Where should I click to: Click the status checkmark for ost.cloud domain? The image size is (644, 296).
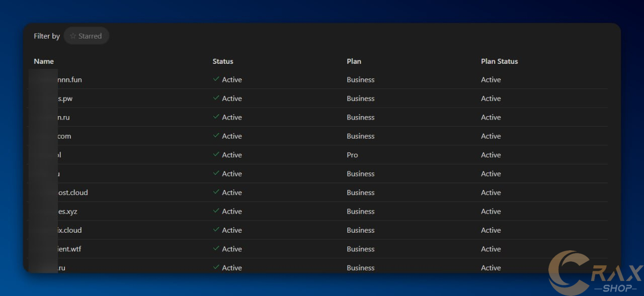[x=216, y=192]
